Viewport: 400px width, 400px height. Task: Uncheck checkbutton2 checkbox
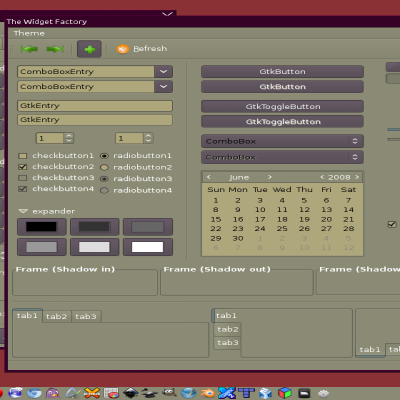(23, 167)
